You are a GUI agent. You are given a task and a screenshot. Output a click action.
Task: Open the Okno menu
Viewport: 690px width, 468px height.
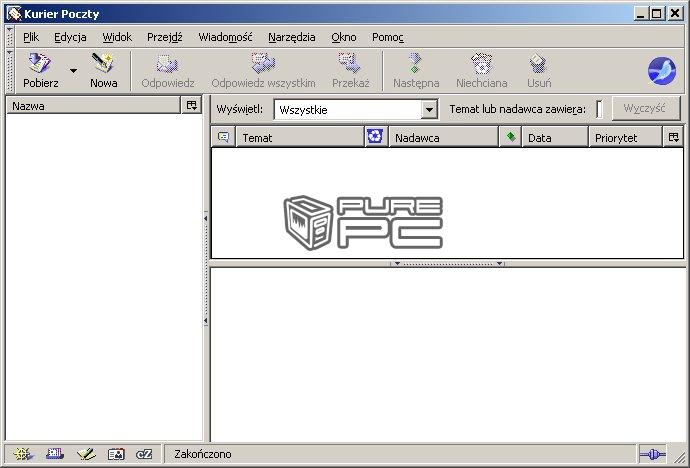pos(344,37)
